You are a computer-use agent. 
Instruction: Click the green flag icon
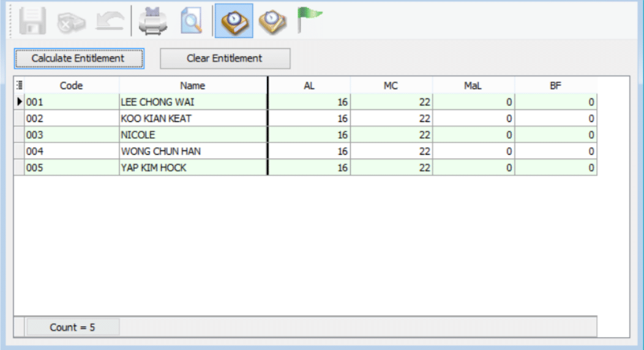click(309, 20)
